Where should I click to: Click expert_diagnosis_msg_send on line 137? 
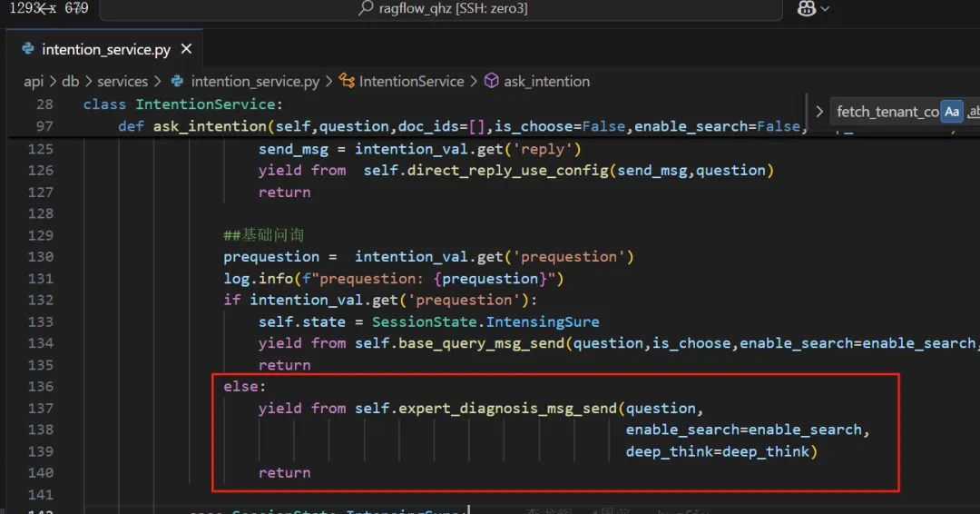(507, 409)
